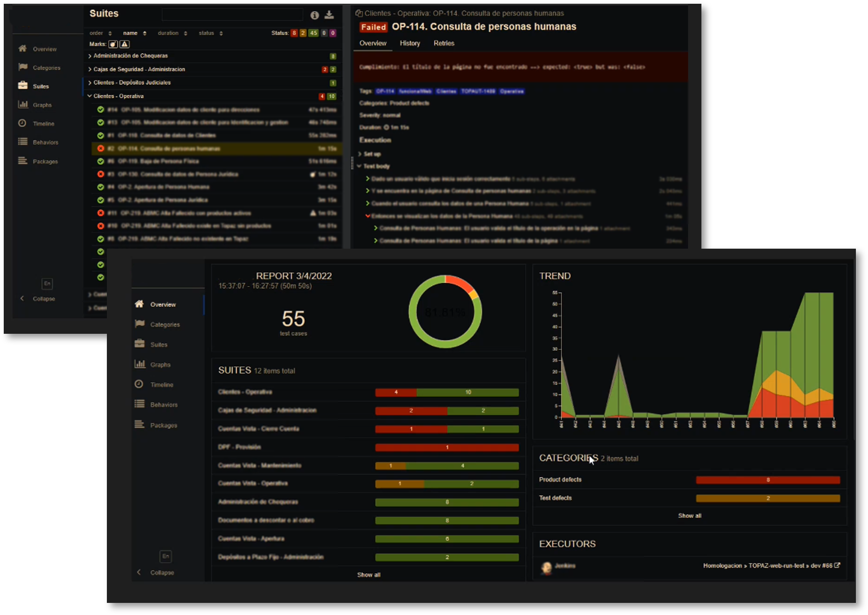Open Packages in the lower sidebar

click(x=163, y=425)
